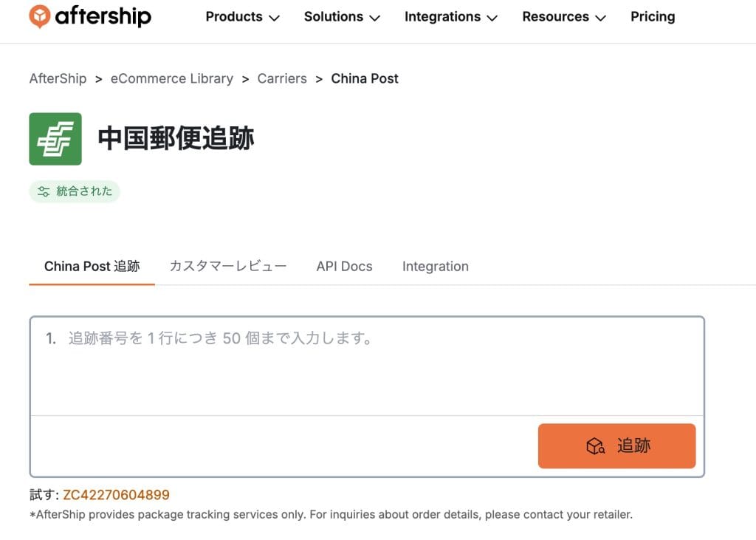Go to the Carriers breadcrumb link
Image resolution: width=756 pixels, height=540 pixels.
(x=282, y=79)
